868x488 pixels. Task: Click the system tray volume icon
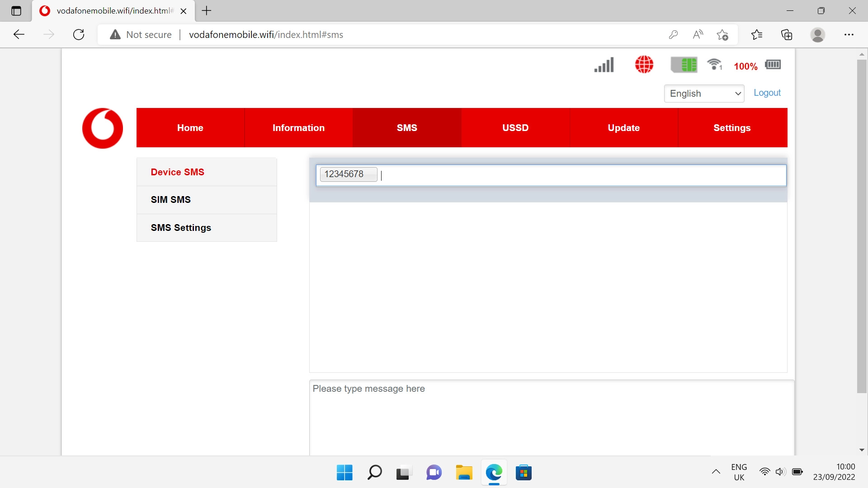click(x=780, y=472)
